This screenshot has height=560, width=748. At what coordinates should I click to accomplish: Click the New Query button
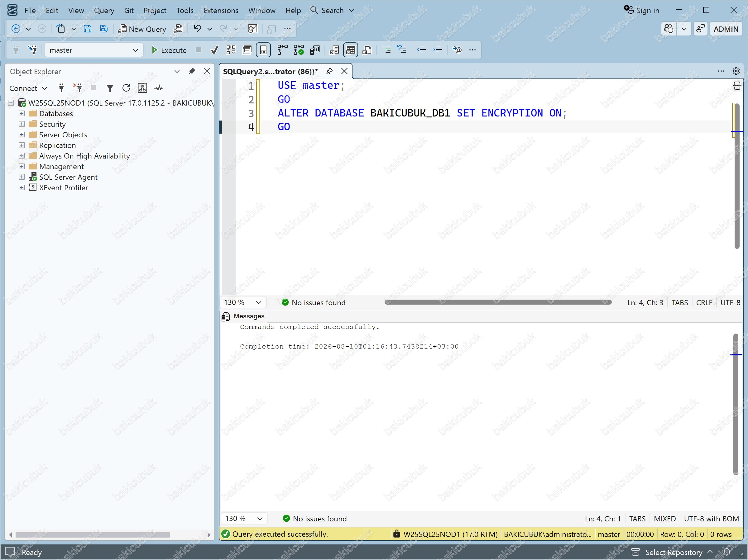point(142,29)
